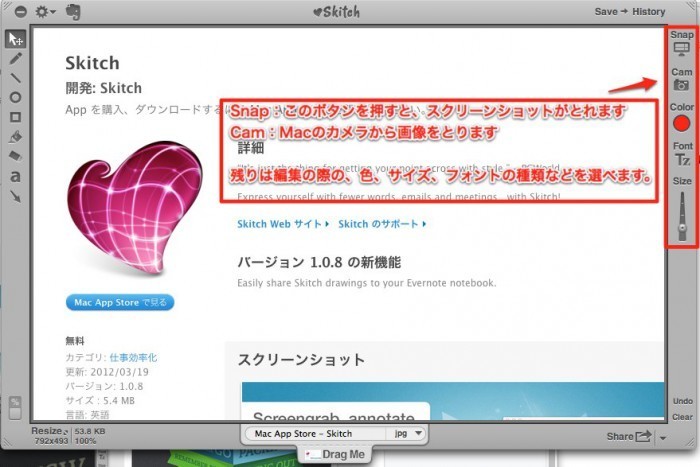The width and height of the screenshot is (700, 467).
Task: Click the bottom-left zoom toggle control
Action: point(15,408)
